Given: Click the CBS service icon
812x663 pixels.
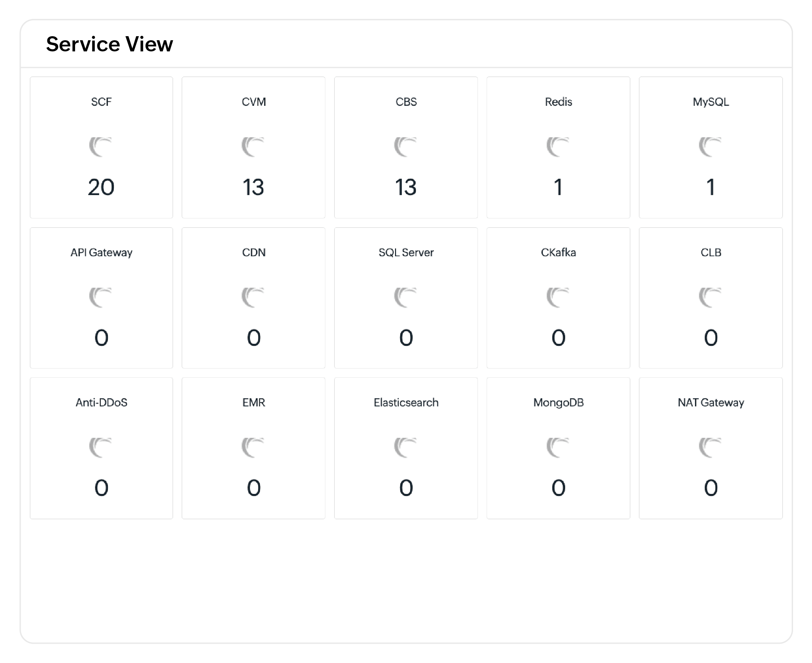Looking at the screenshot, I should point(405,147).
